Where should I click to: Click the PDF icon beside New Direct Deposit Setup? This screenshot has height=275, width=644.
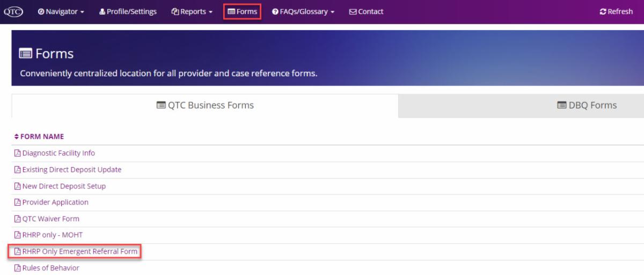(x=17, y=186)
